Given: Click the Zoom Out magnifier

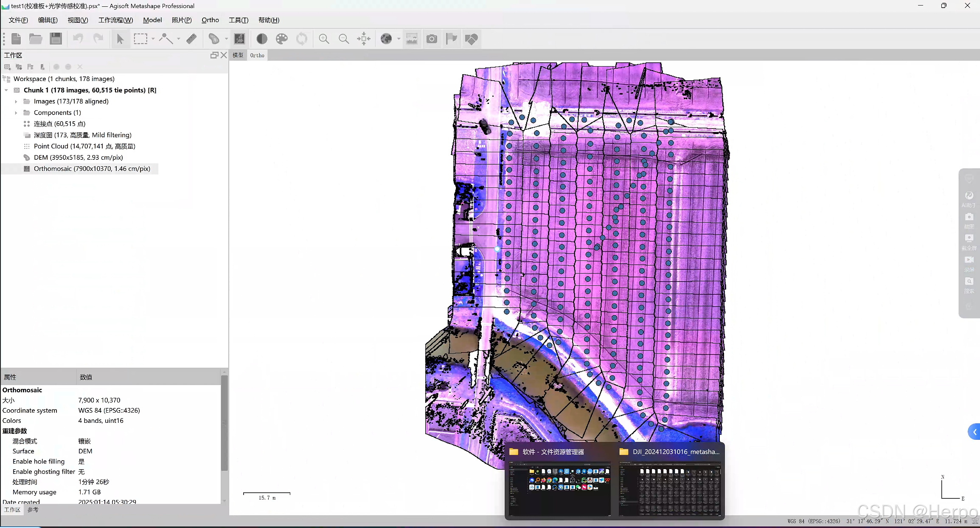Looking at the screenshot, I should pyautogui.click(x=344, y=39).
